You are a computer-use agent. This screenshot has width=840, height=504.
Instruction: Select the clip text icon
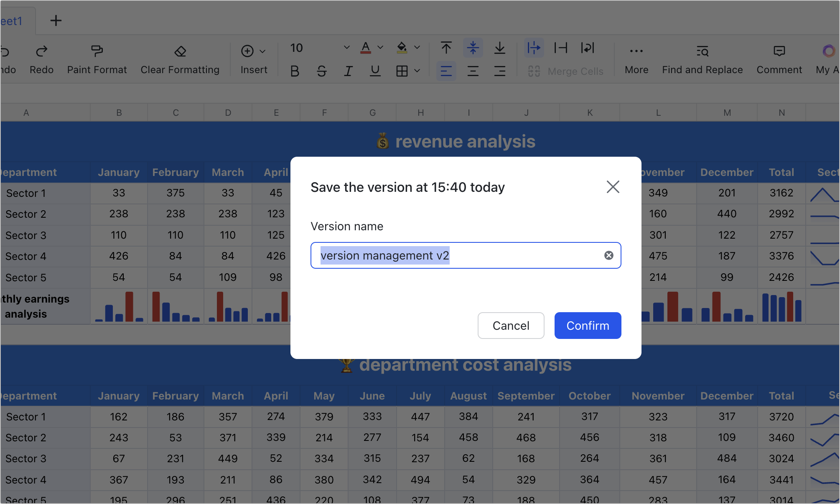coord(561,48)
